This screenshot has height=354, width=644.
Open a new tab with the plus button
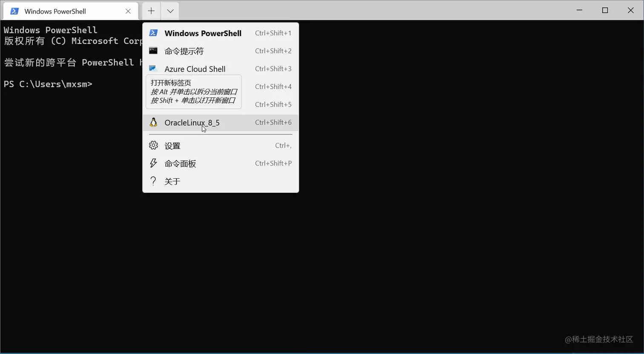point(151,11)
